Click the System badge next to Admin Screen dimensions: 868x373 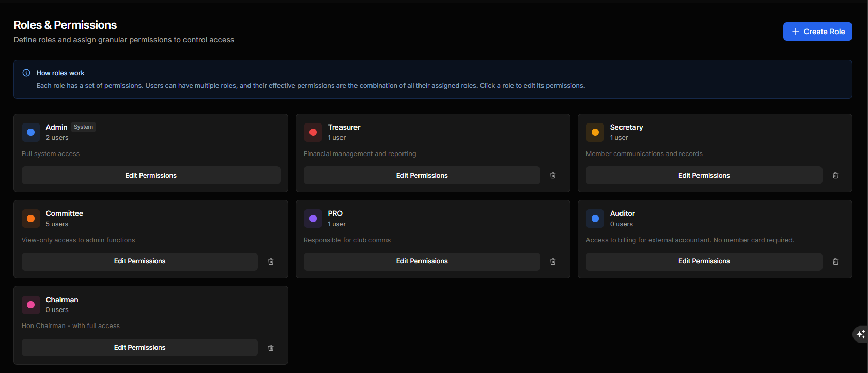click(x=83, y=127)
